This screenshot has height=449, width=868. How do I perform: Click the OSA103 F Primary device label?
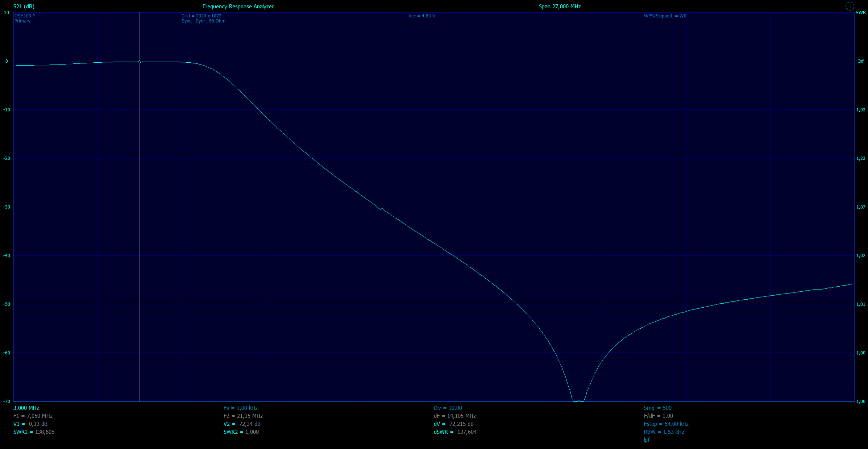coord(25,18)
